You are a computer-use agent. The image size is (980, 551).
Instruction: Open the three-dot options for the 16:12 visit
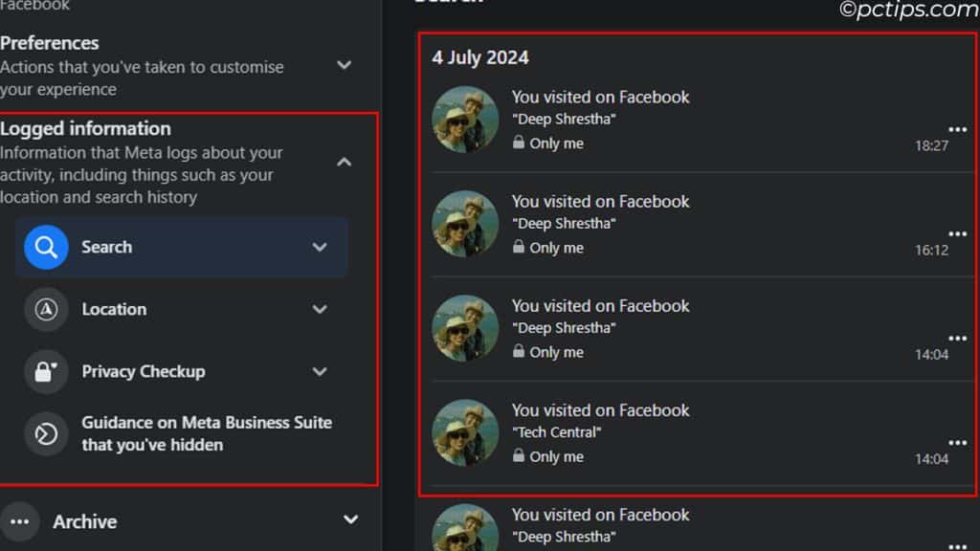click(956, 232)
